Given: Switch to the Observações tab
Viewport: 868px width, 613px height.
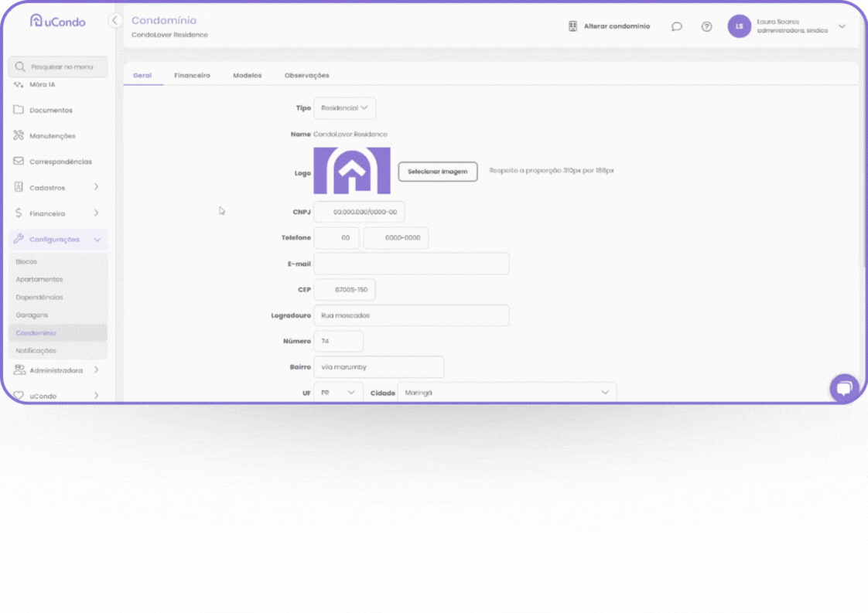Looking at the screenshot, I should click(x=306, y=76).
